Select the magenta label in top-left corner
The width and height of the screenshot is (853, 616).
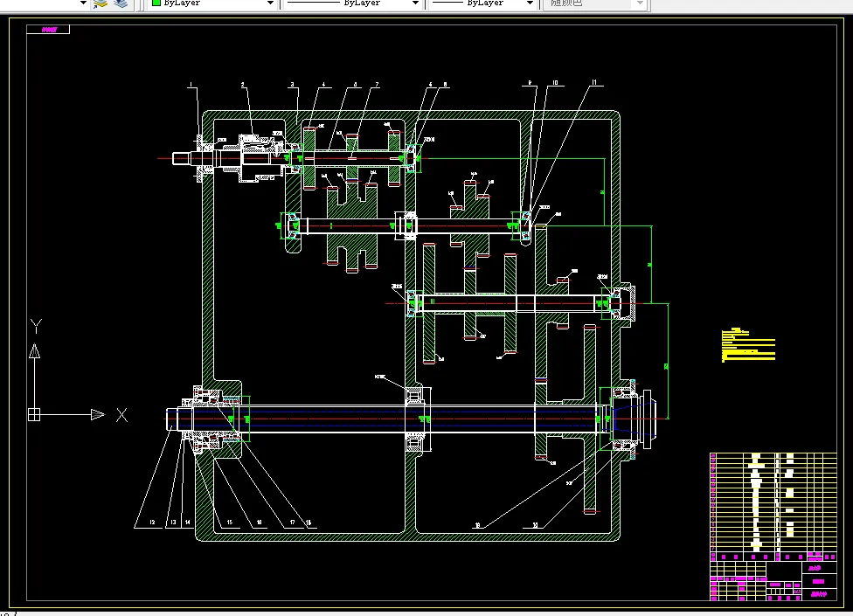[x=48, y=30]
